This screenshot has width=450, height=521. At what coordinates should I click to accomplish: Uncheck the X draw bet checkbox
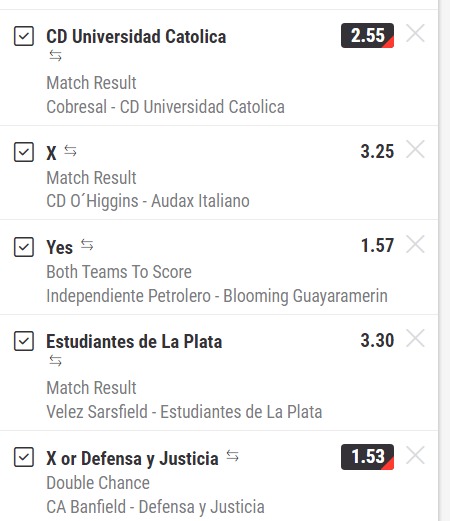point(24,152)
